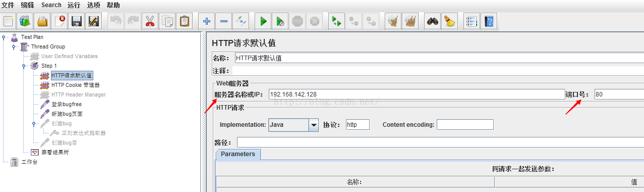The width and height of the screenshot is (644, 192).
Task: Start the test with green play icon
Action: coord(263,21)
